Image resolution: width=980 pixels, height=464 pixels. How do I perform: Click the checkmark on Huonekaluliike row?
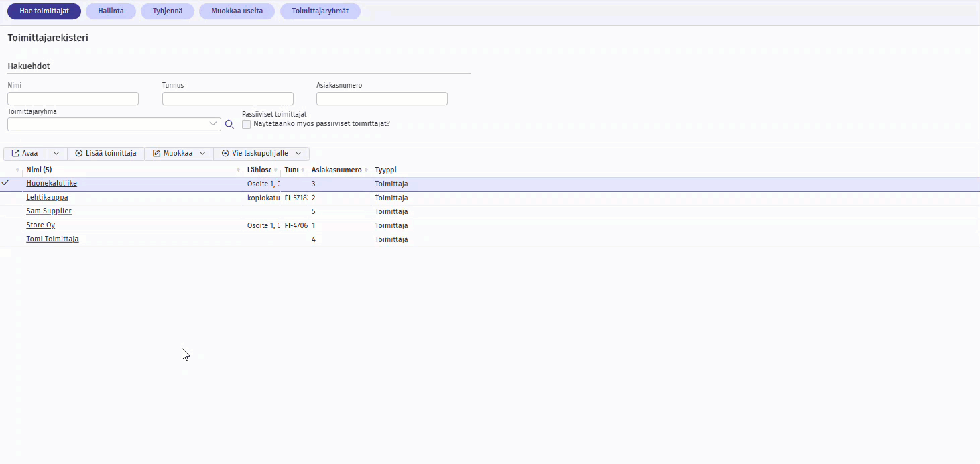(5, 183)
